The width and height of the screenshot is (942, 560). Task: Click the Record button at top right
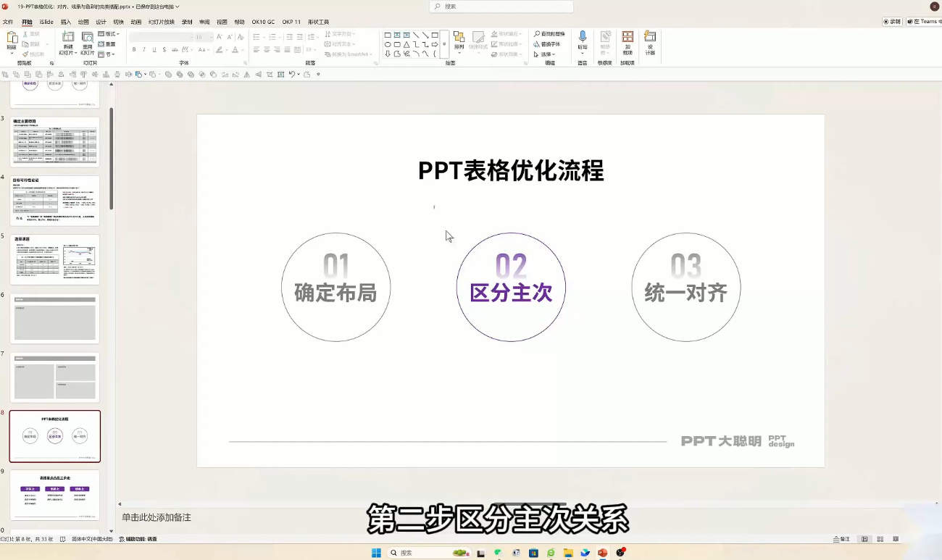point(892,22)
